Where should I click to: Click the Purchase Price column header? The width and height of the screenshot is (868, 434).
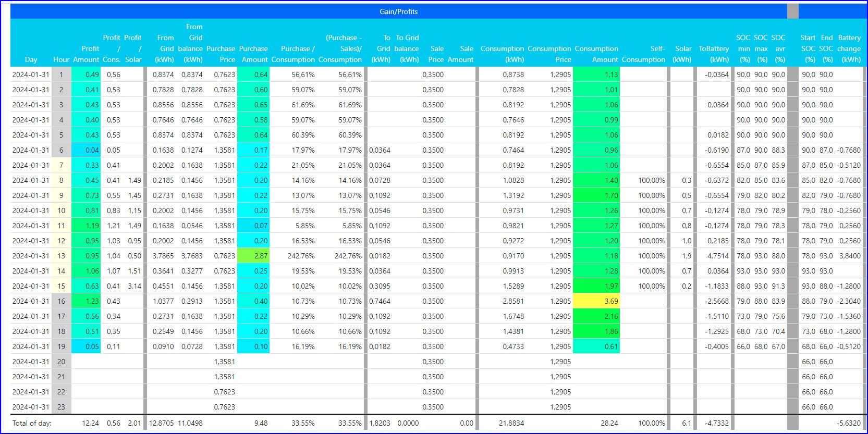tap(221, 54)
